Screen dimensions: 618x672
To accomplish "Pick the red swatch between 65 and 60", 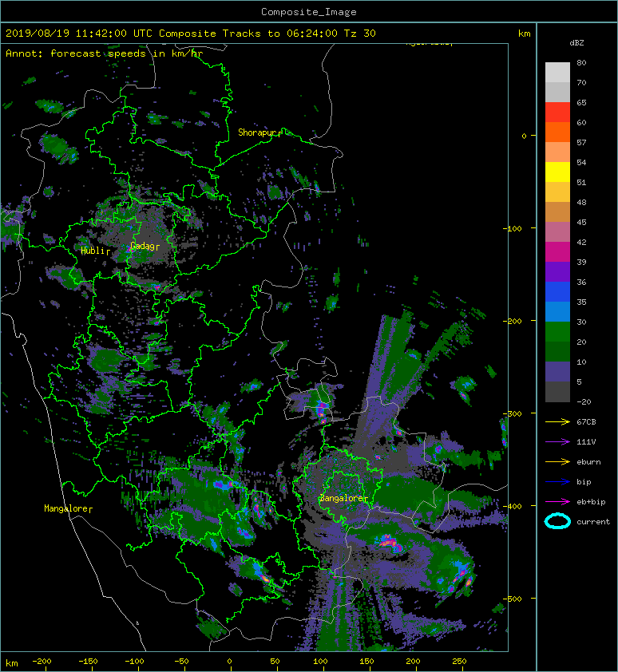I will point(557,113).
